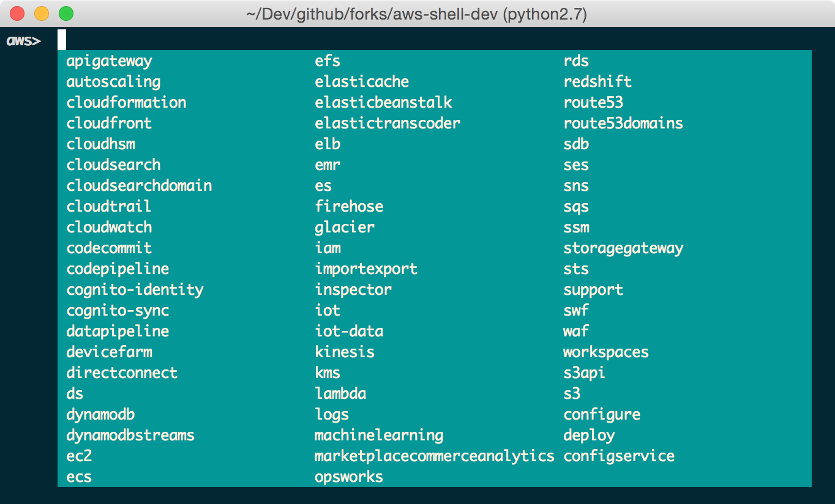Choose rds in the right column
835x504 pixels.
(576, 61)
